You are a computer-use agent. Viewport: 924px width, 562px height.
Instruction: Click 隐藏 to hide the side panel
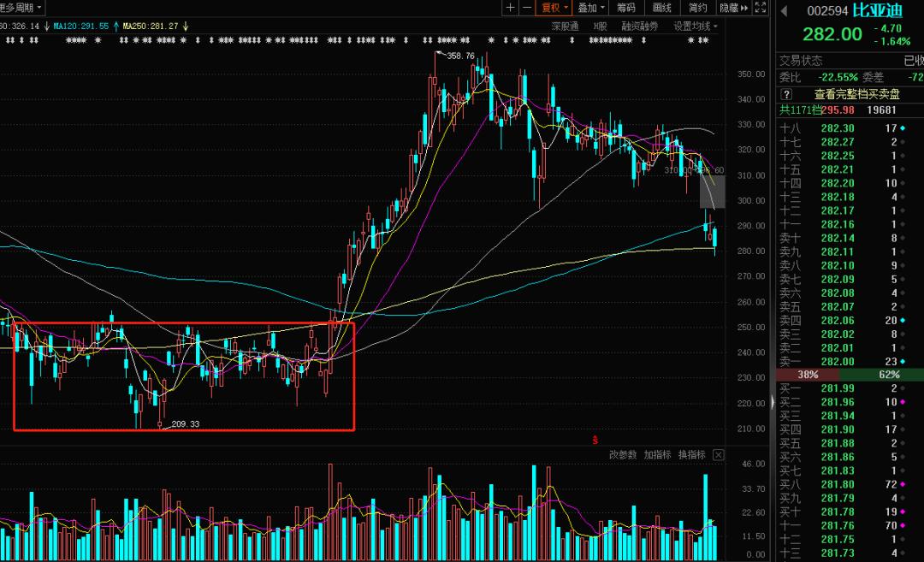tap(733, 8)
